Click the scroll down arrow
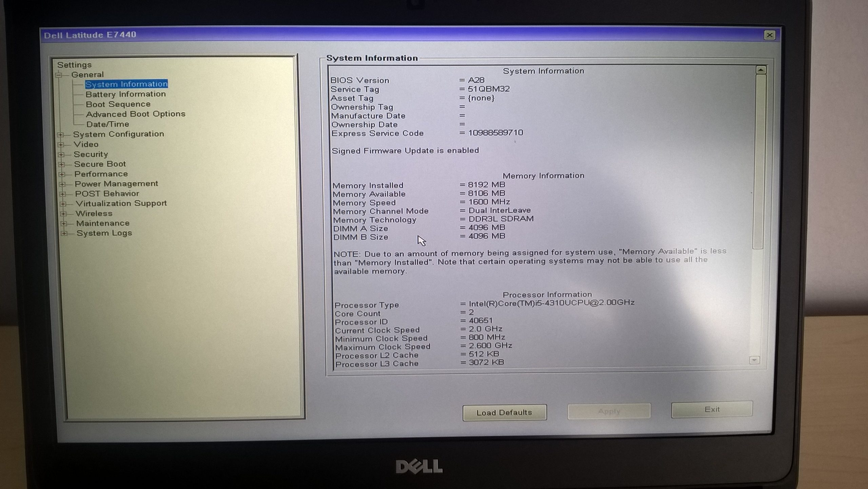 [754, 360]
